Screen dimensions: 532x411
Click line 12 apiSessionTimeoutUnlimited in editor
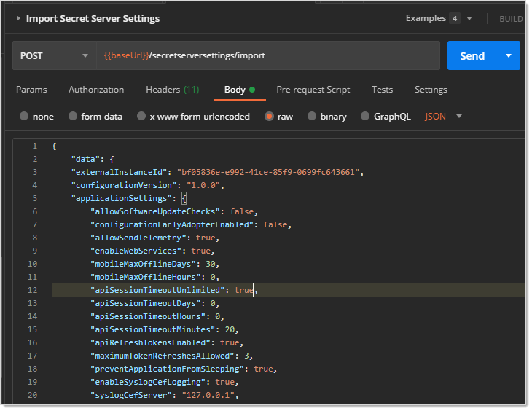[x=156, y=290]
